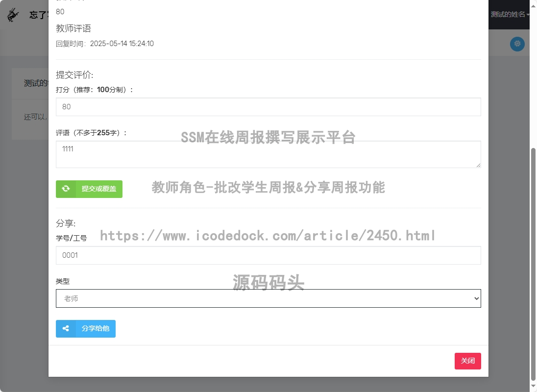
Task: Click the caret beside 测试的姓名
Action: (x=528, y=15)
